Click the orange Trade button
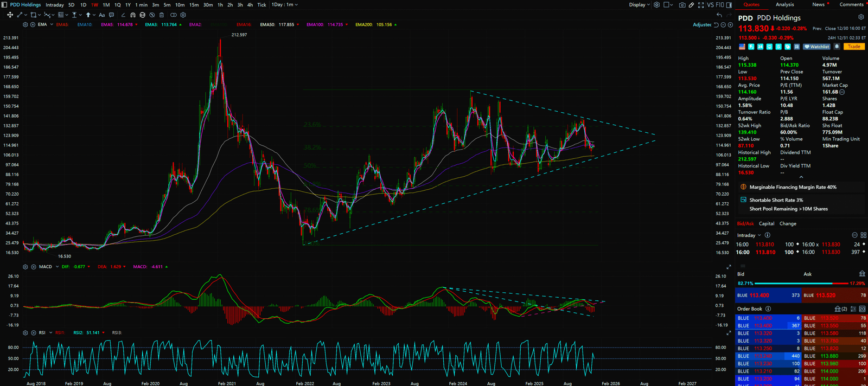 tap(854, 47)
